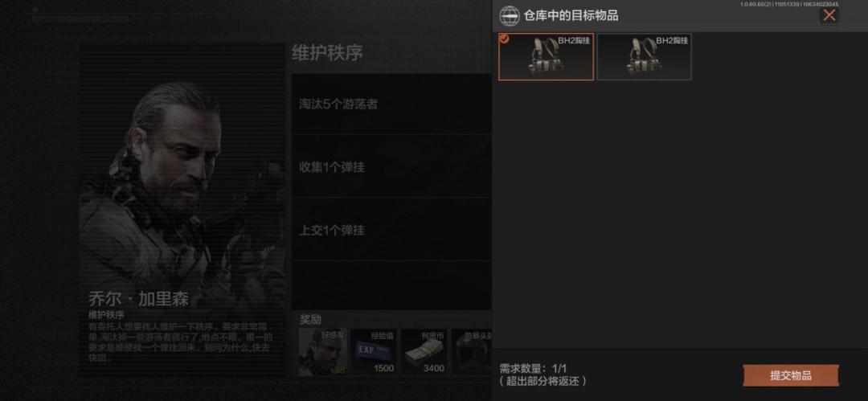Click the mission description under 乔尔·加里森
The height and width of the screenshot is (401, 868).
(x=181, y=342)
